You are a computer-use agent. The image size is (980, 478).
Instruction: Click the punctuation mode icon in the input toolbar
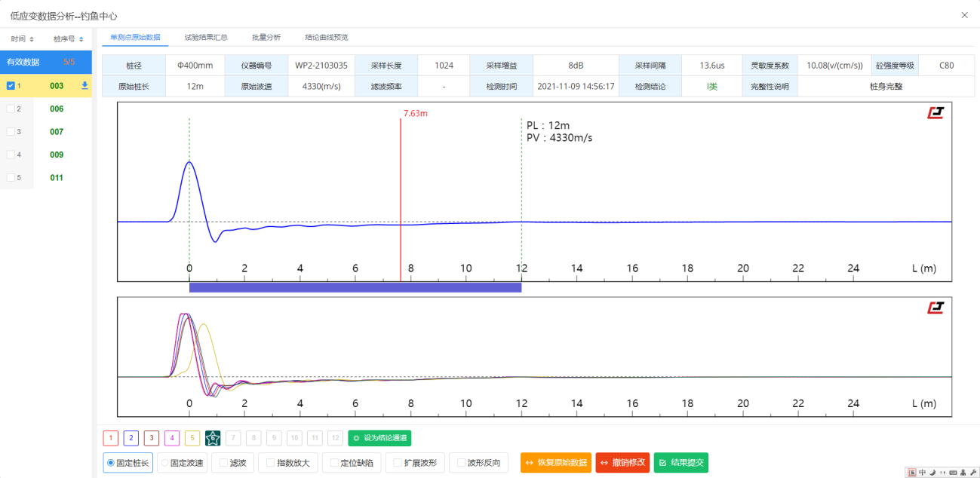coord(942,472)
